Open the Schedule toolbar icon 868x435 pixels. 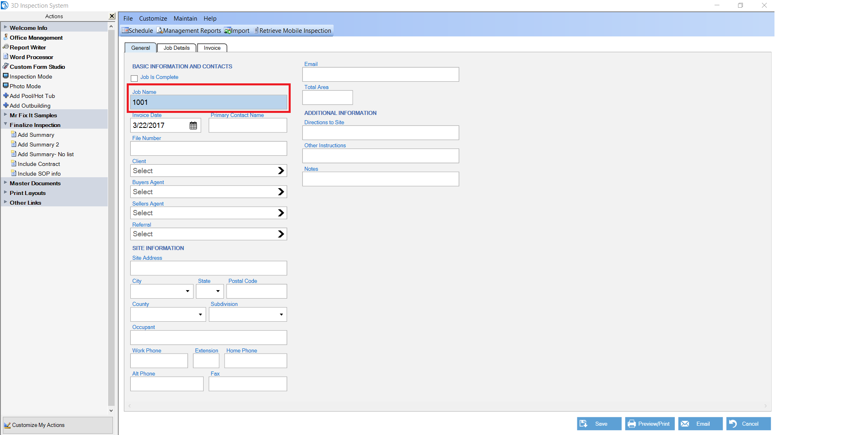137,31
